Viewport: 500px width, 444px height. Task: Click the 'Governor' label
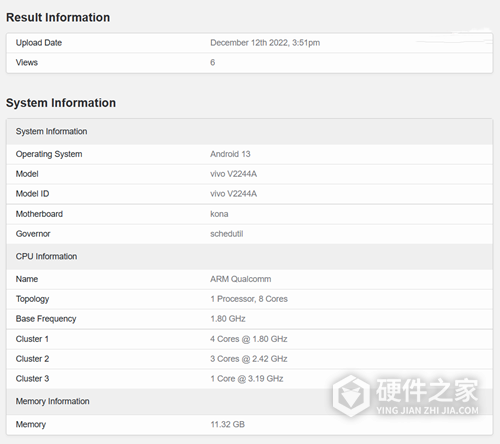(x=33, y=234)
